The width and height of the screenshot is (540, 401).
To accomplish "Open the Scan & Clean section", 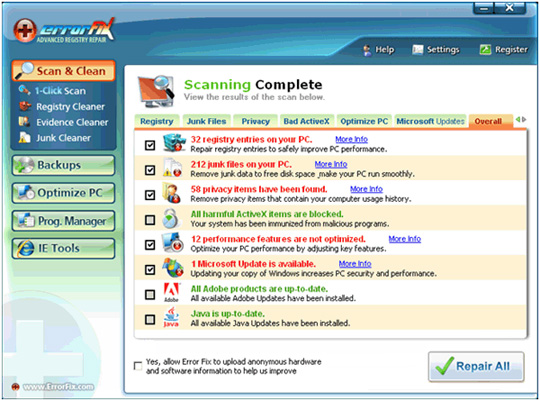I will pos(64,71).
